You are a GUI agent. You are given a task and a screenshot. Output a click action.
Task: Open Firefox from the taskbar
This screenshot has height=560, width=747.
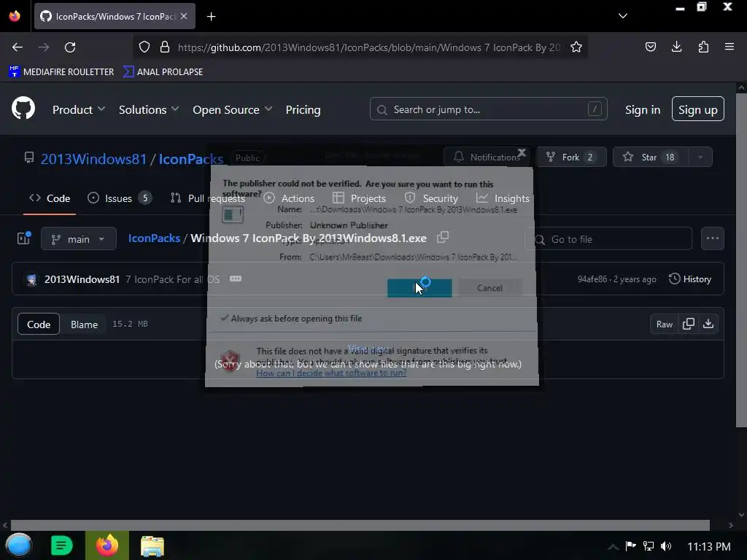[107, 545]
